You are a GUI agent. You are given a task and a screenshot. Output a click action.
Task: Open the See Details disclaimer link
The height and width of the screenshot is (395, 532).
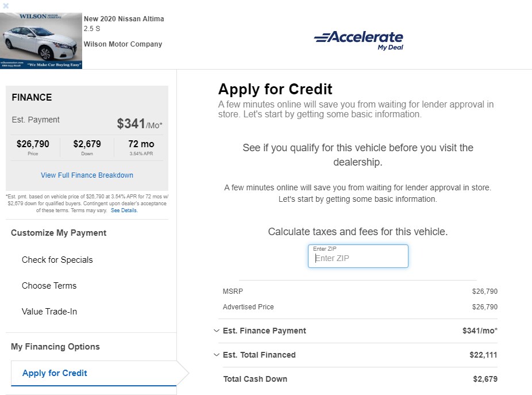click(124, 210)
